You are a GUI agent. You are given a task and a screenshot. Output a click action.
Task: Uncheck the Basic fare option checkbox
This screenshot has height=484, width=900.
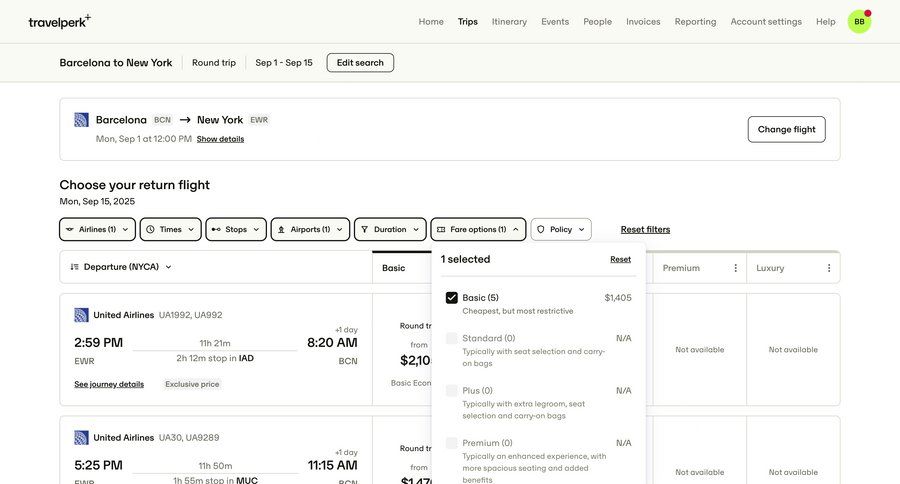(452, 298)
